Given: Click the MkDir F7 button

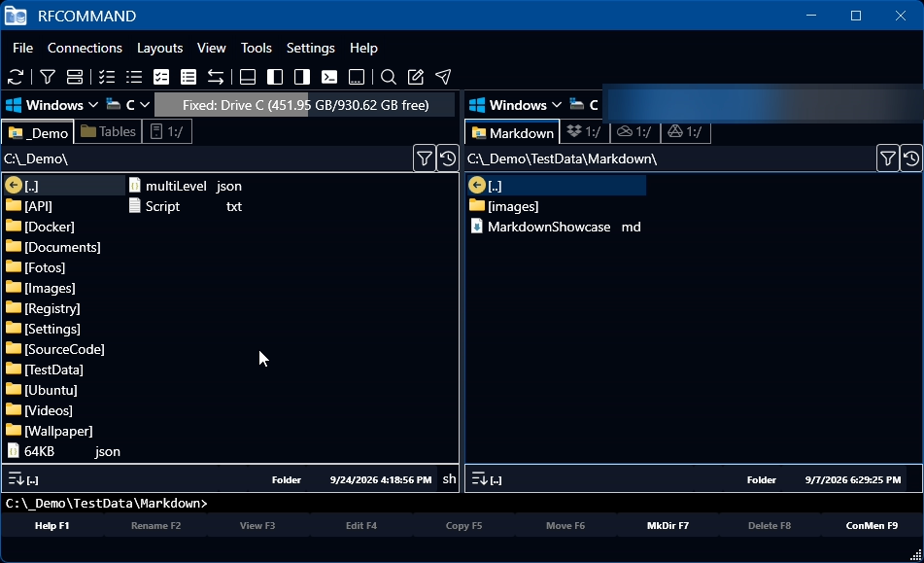Looking at the screenshot, I should [667, 525].
